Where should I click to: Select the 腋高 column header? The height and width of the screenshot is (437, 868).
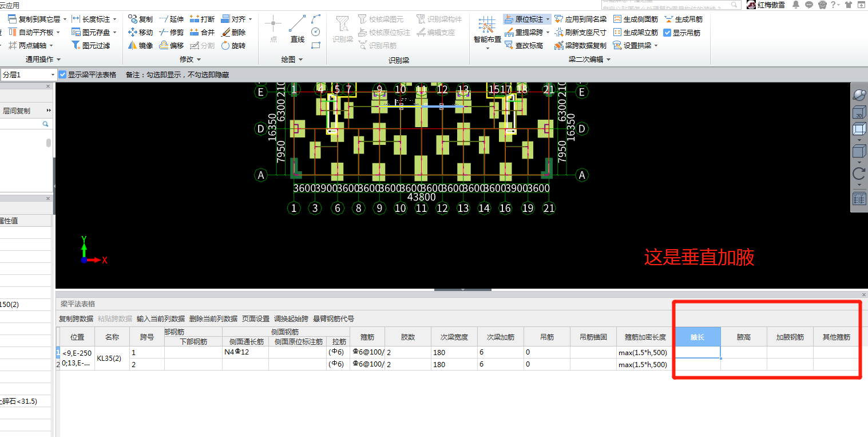(x=744, y=337)
